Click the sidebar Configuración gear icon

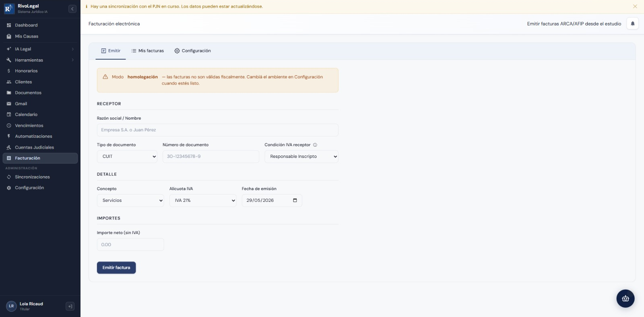9,188
